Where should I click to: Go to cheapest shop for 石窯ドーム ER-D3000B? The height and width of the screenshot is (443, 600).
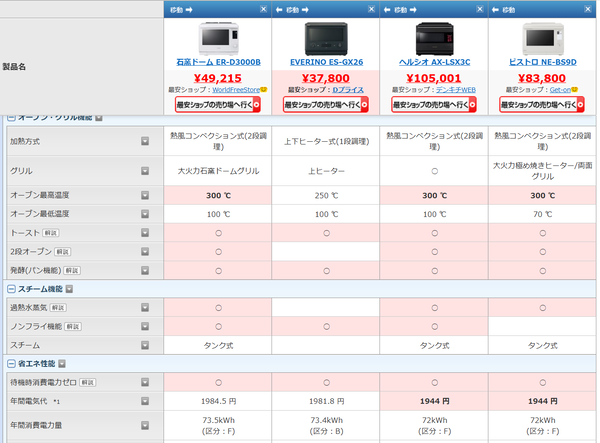point(218,104)
